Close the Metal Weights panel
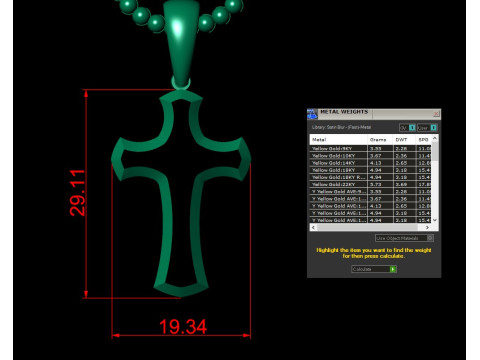480x360 pixels. coord(436,114)
